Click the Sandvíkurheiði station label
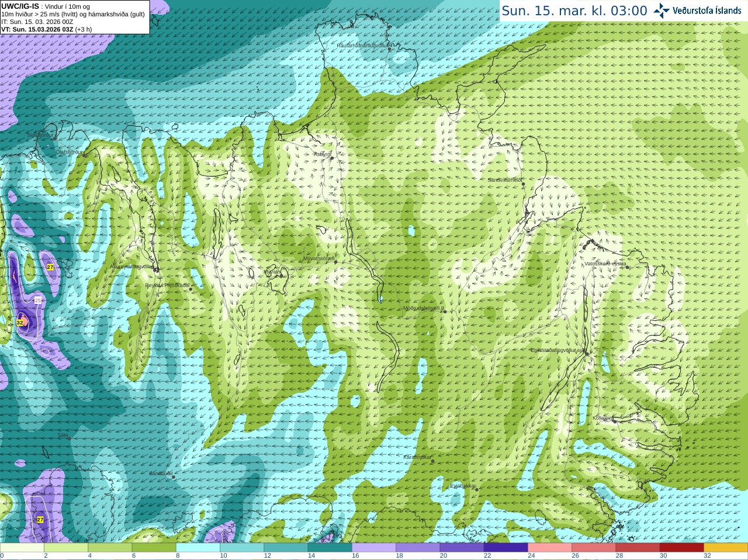 coord(505,180)
